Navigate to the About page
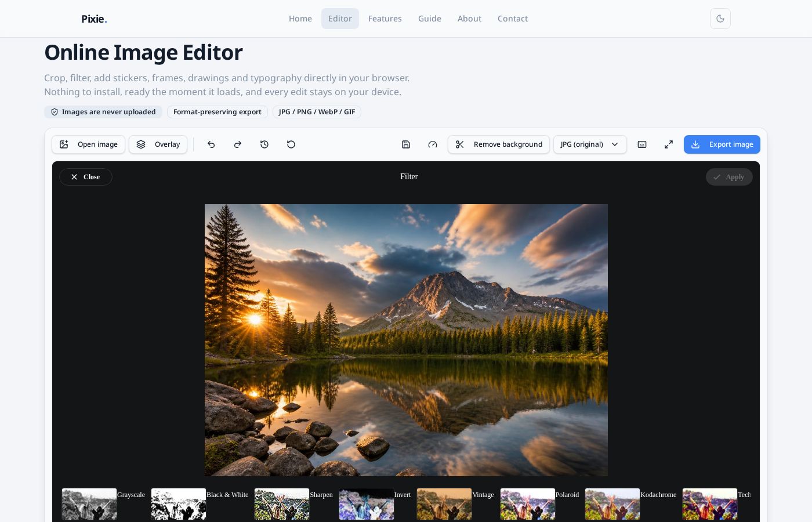 pyautogui.click(x=469, y=19)
